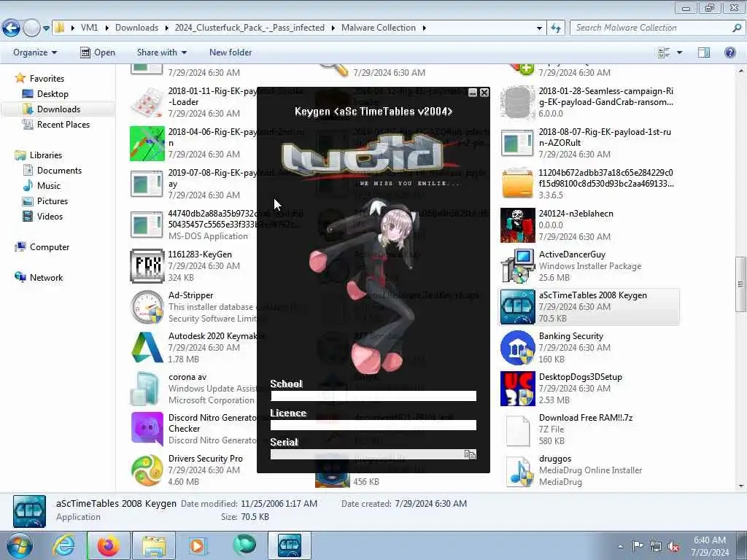The image size is (747, 560).
Task: Select the druggos MediaDrug installer icon
Action: coord(518,470)
